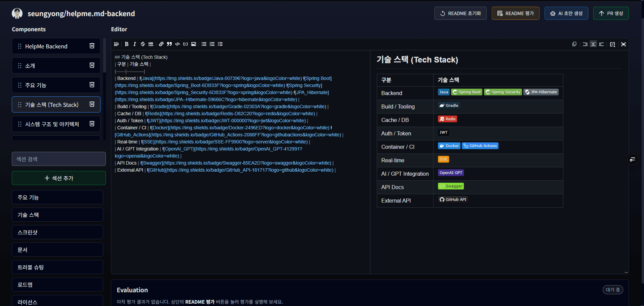Insert an inline code snippet
Viewport: 644px width, 306px height.
pos(177,44)
